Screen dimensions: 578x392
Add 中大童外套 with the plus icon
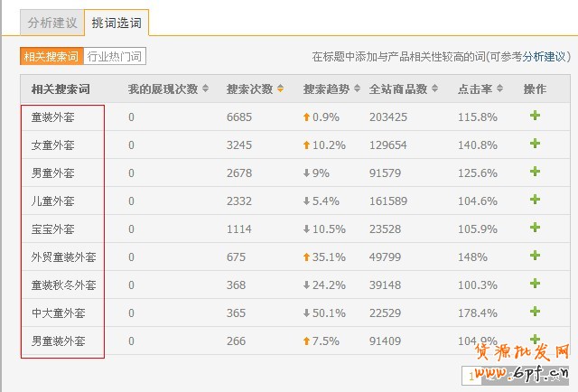pyautogui.click(x=535, y=312)
